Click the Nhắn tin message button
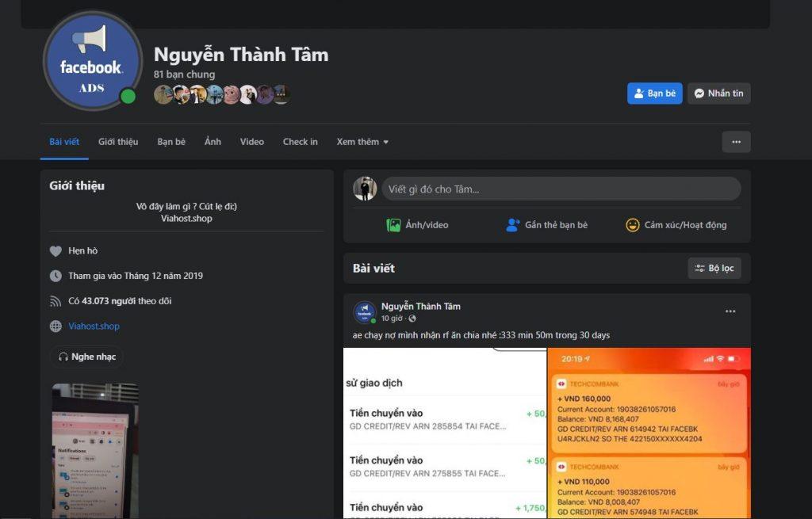812x519 pixels. (x=718, y=93)
